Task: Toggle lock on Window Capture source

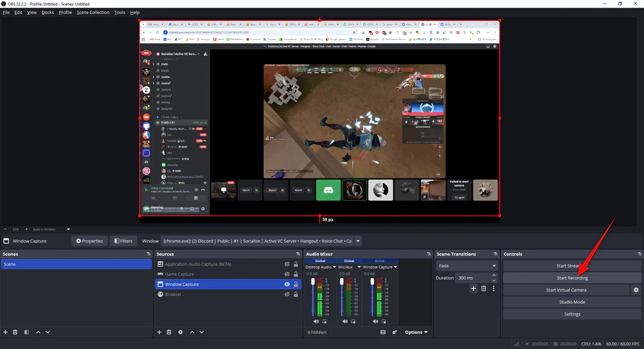Action: (296, 284)
